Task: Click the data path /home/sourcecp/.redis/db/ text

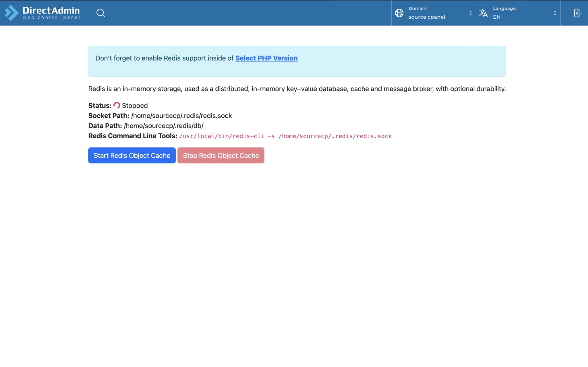Action: click(x=164, y=126)
